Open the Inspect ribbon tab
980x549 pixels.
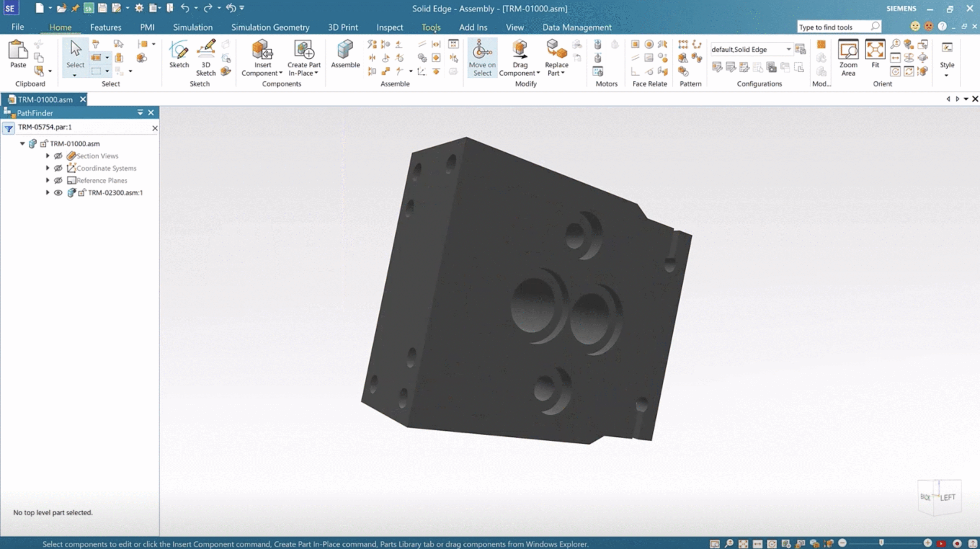coord(389,27)
